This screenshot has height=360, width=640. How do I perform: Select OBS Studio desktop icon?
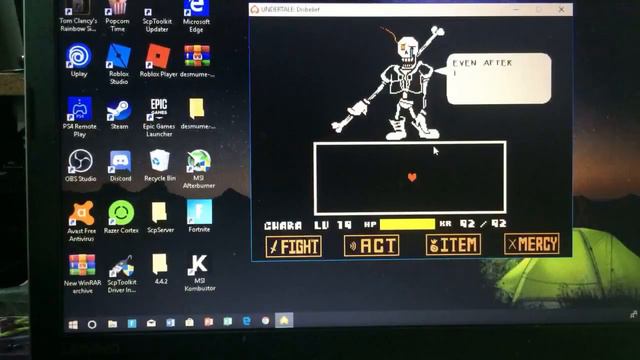(80, 165)
